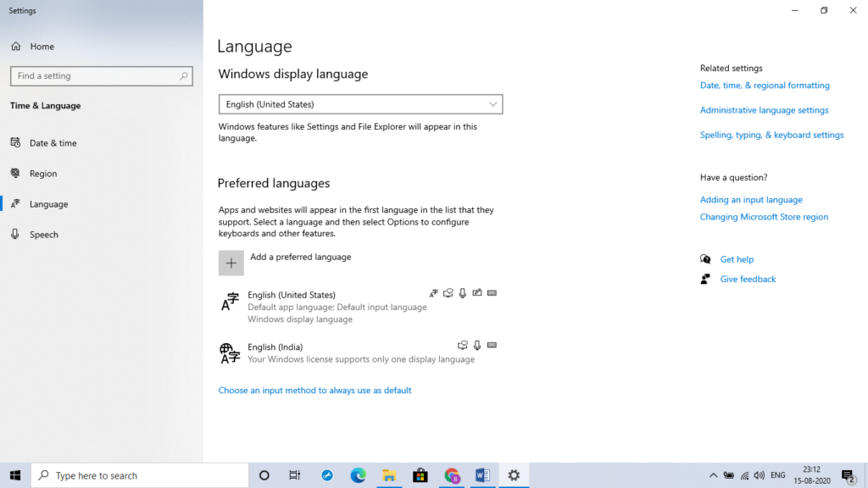Open Microsoft Edge from the taskbar

(x=358, y=475)
